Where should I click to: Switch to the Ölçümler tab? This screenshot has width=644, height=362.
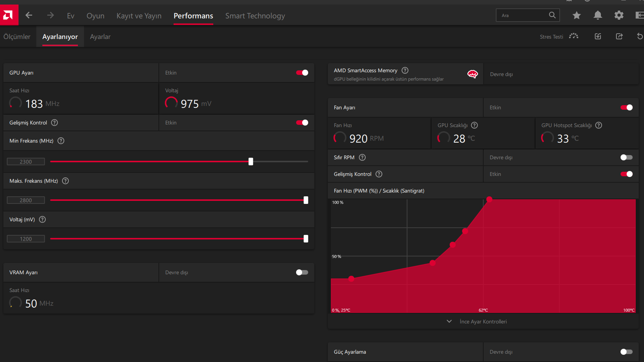pos(17,37)
